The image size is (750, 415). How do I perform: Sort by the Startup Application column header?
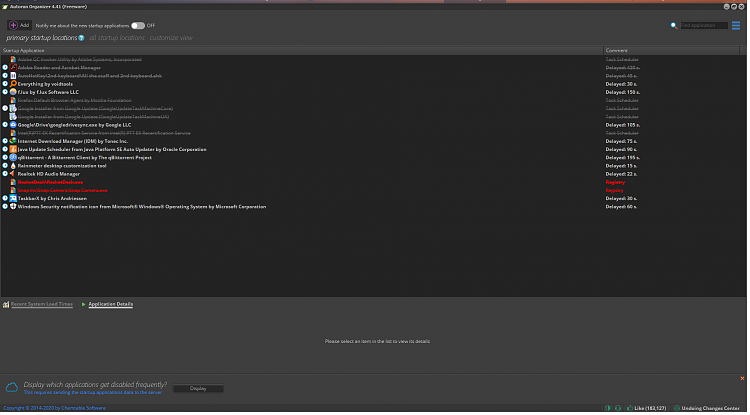point(303,51)
